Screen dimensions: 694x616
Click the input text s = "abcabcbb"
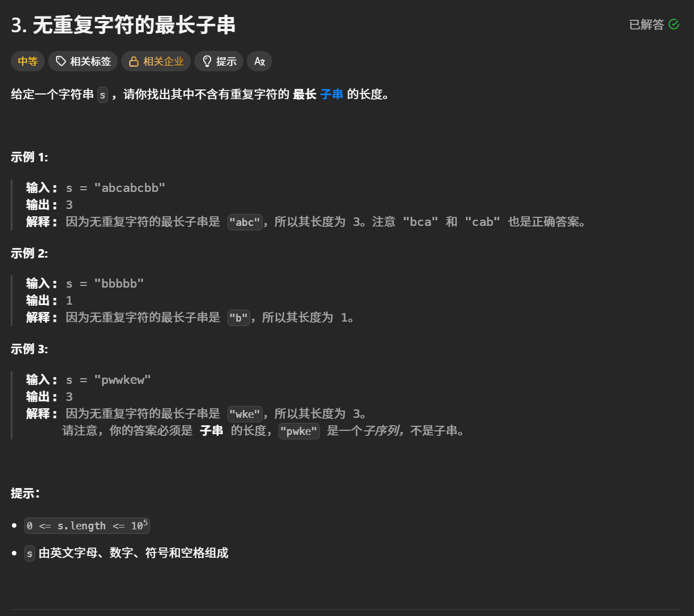tap(115, 188)
